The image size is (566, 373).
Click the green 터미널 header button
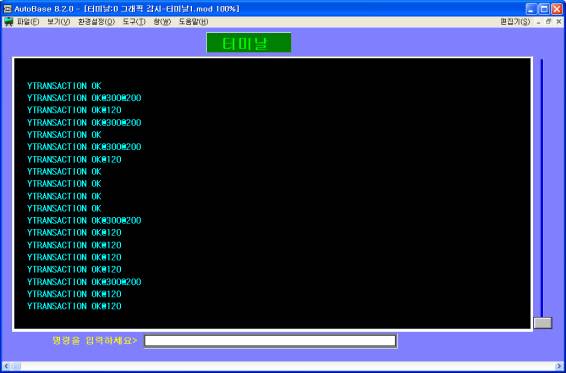249,43
